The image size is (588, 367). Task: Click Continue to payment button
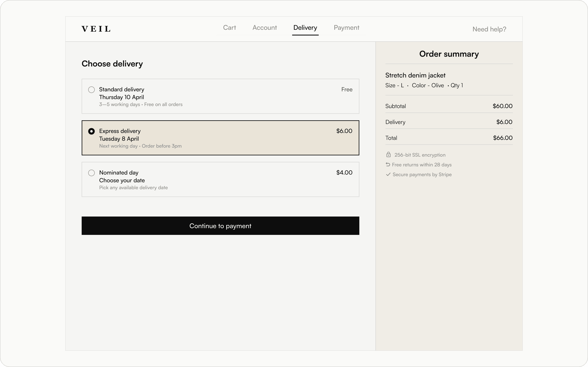220,226
